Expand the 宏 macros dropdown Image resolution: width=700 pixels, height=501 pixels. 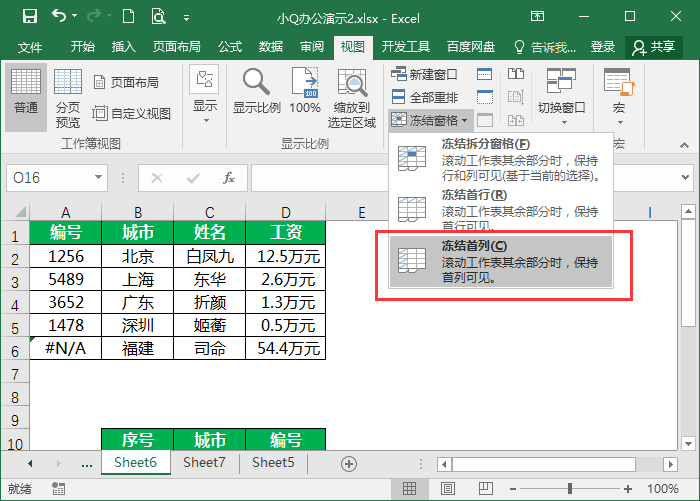tap(619, 96)
